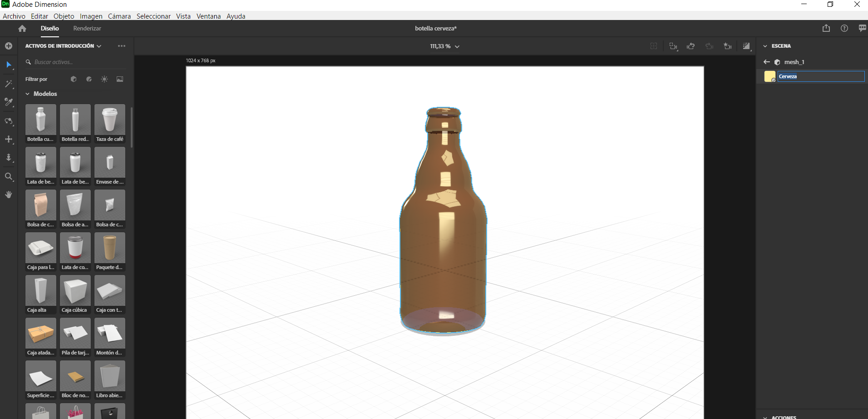Select the Dolly camera tool
Viewport: 868px width, 419px height.
coord(9,158)
